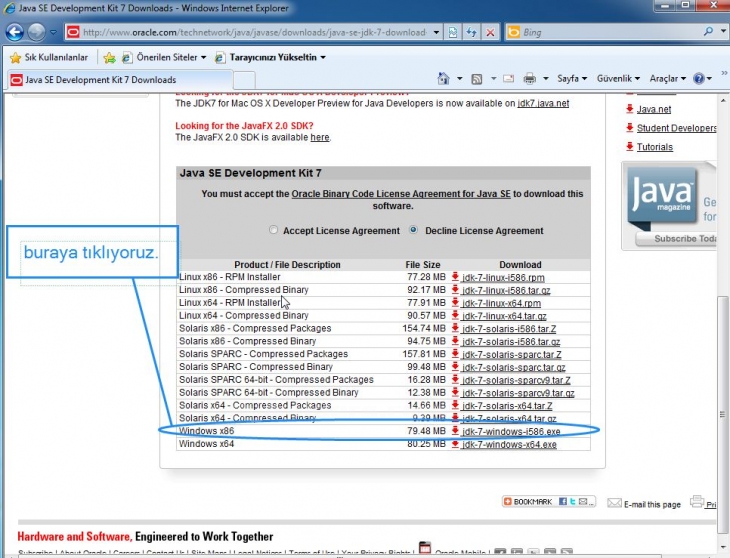Click the Add to Favorites star icon
The image size is (730, 558).
pos(109,58)
